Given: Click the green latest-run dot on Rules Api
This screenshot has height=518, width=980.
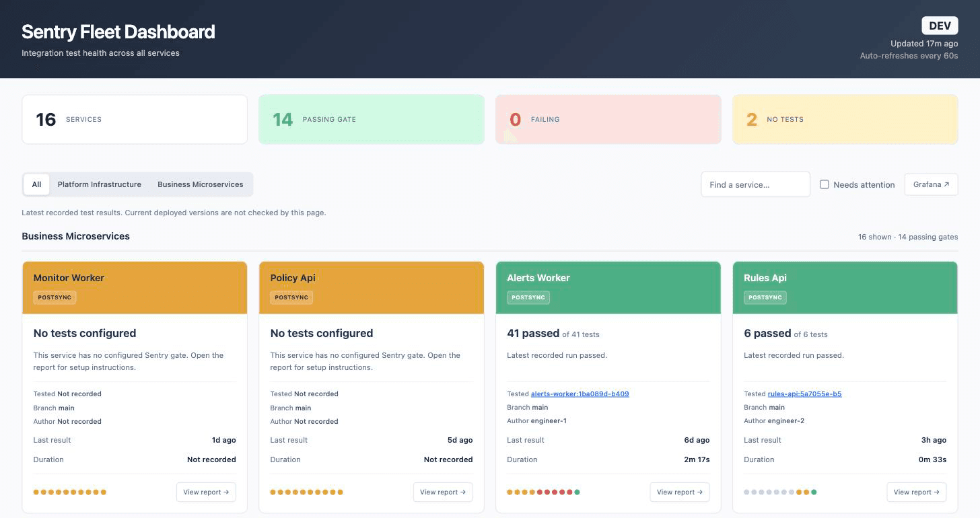Looking at the screenshot, I should tap(814, 492).
